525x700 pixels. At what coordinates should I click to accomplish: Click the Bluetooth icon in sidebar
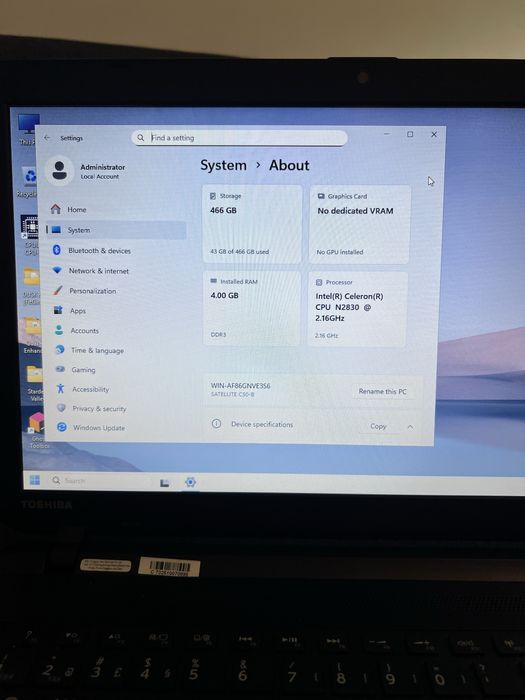(x=56, y=250)
